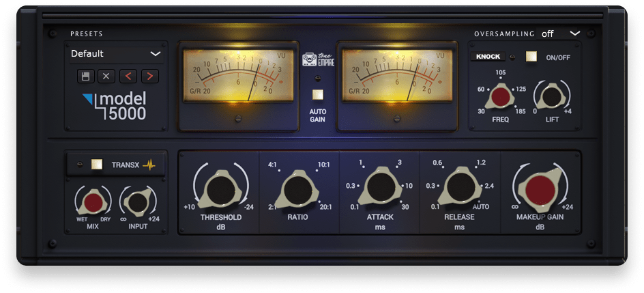This screenshot has width=644, height=293.
Task: Toggle the Auto Gain switch
Action: [x=318, y=95]
